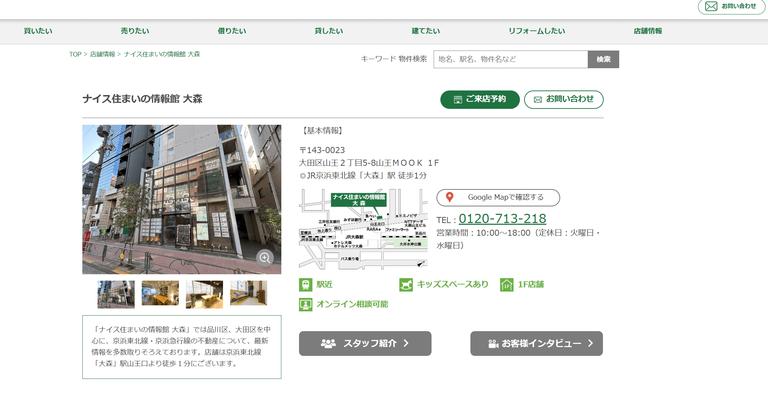Click the 駅近 train icon
The image size is (768, 399).
click(306, 284)
